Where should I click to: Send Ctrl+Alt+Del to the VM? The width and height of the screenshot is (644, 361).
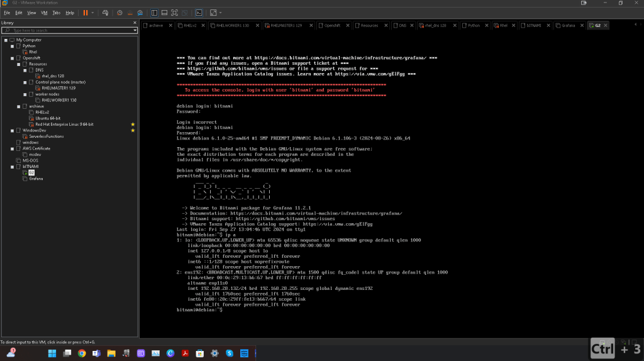point(105,13)
